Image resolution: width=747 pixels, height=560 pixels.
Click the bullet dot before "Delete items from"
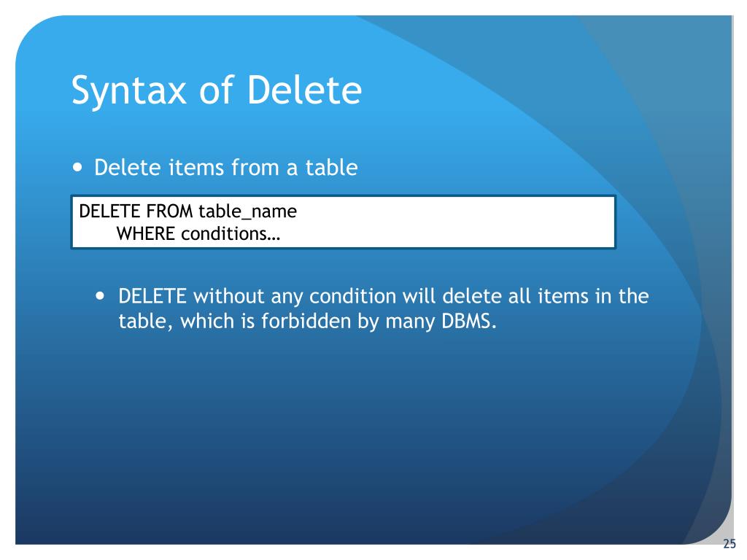pos(77,168)
